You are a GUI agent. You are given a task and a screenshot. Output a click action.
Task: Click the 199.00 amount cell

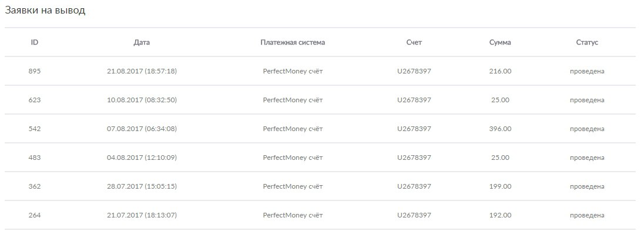click(500, 186)
